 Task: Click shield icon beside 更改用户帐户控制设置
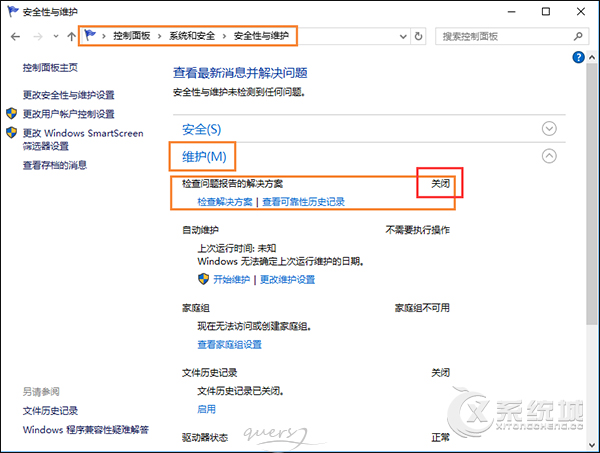click(11, 113)
